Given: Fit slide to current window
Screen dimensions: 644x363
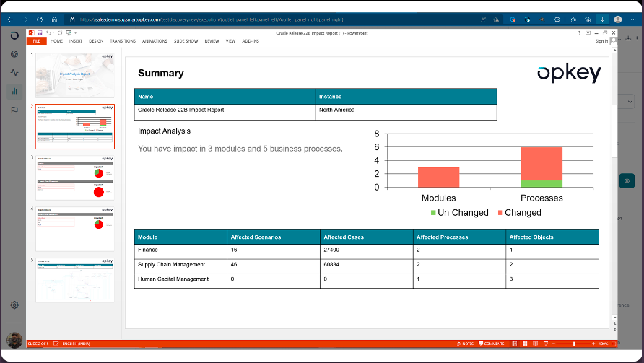Looking at the screenshot, I should pyautogui.click(x=614, y=344).
